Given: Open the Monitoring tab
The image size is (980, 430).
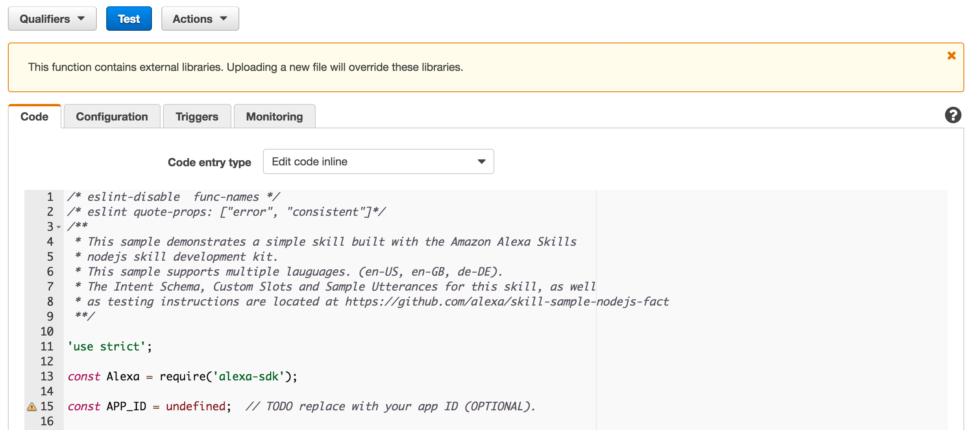Looking at the screenshot, I should (x=274, y=117).
